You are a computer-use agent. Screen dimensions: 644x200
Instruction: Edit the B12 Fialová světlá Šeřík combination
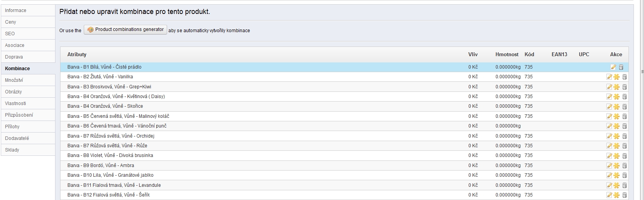pos(609,195)
